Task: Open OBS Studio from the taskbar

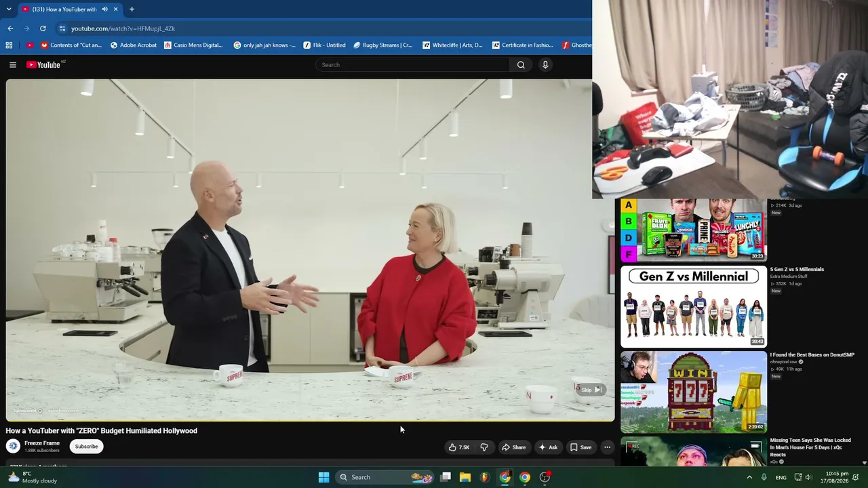Action: tap(545, 477)
